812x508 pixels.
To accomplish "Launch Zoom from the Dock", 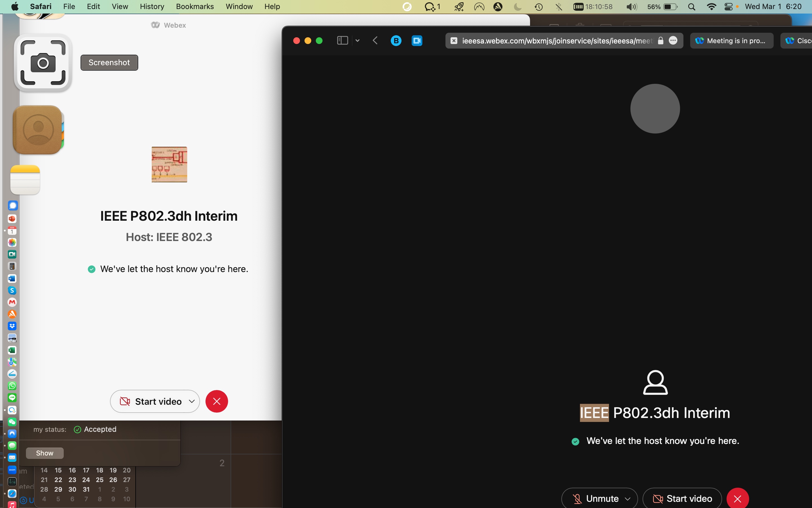I will [12, 469].
